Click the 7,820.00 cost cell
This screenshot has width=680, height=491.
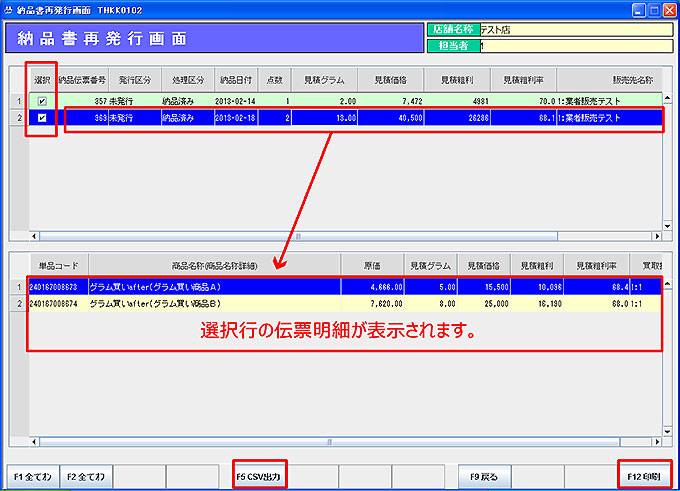point(373,304)
